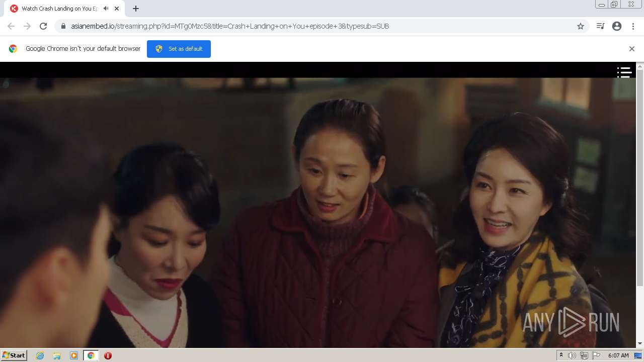The image size is (644, 362).
Task: Click the page scroll up arrow
Action: pos(640,66)
